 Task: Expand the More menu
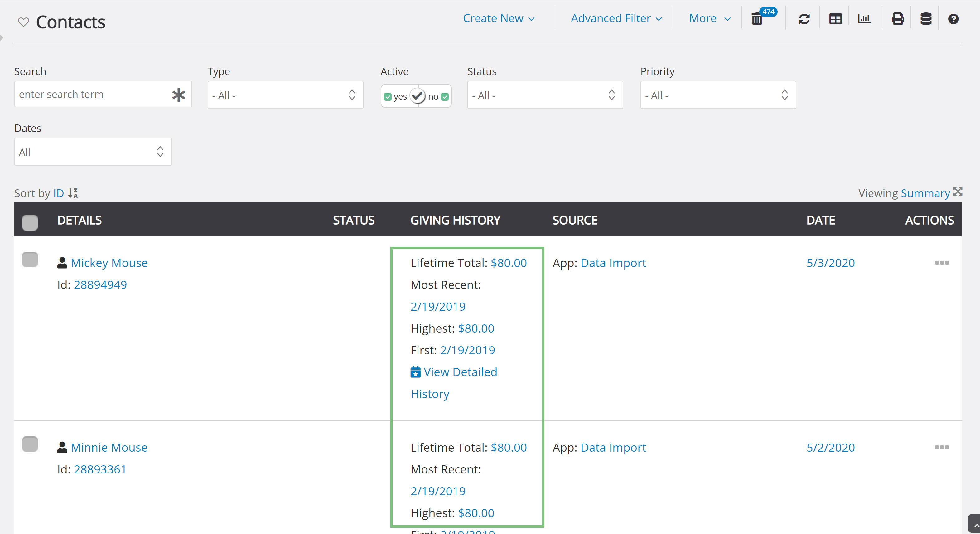(710, 18)
